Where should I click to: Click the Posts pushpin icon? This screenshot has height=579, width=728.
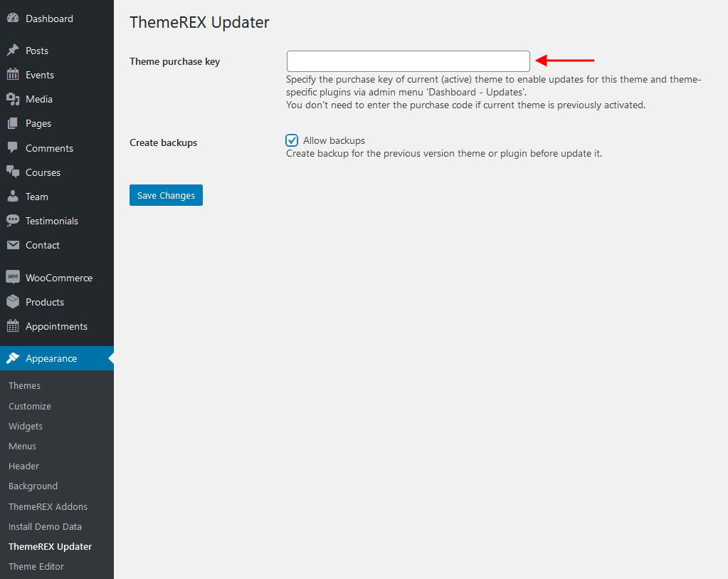click(x=13, y=50)
